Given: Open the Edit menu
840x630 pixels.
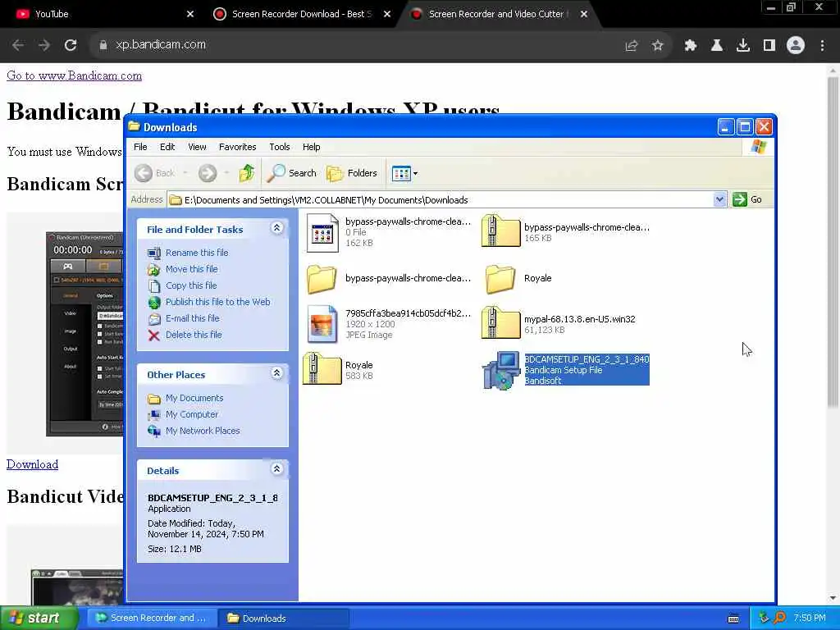Looking at the screenshot, I should 167,147.
